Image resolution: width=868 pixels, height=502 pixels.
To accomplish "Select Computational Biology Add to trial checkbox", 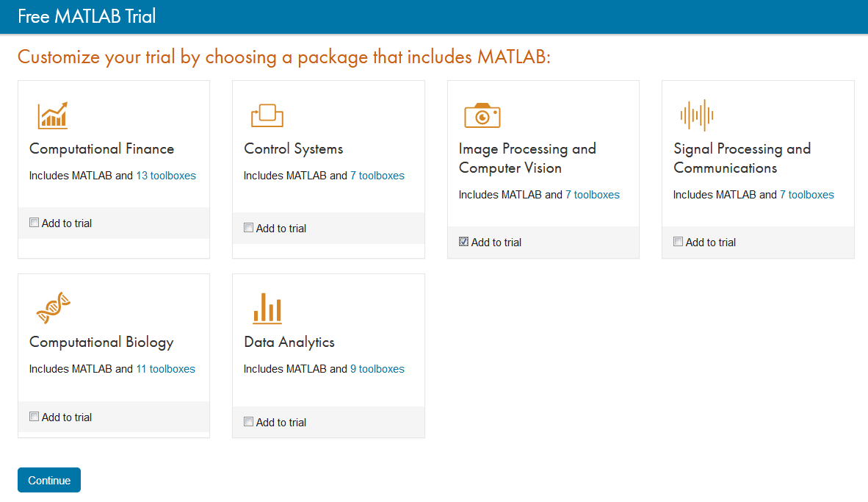I will click(35, 417).
